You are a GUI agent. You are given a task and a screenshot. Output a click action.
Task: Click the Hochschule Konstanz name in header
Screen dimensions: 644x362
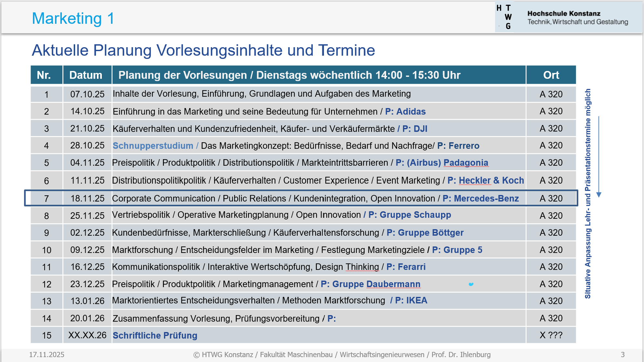tap(564, 13)
